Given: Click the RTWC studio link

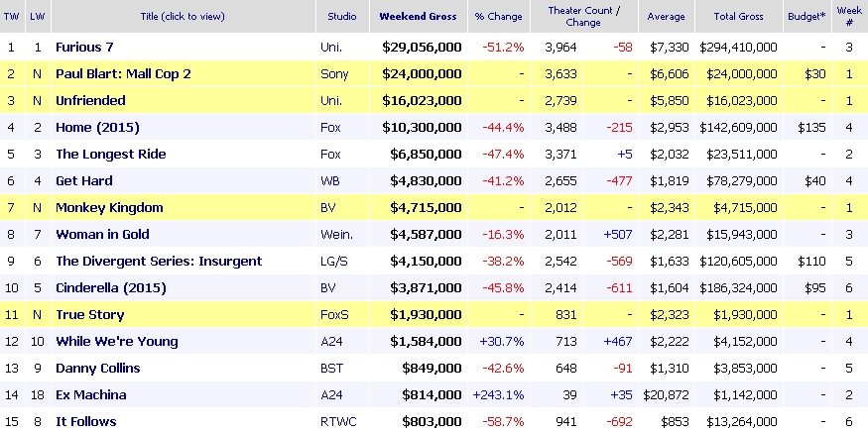Looking at the screenshot, I should point(338,422).
